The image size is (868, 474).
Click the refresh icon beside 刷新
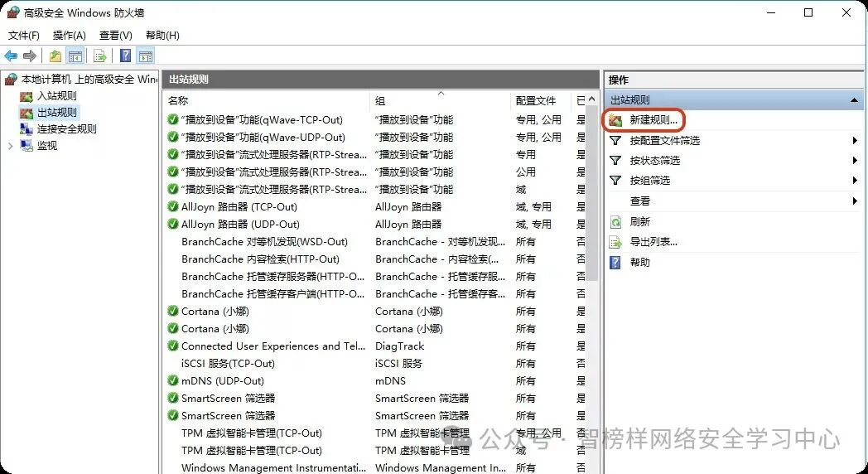(615, 222)
